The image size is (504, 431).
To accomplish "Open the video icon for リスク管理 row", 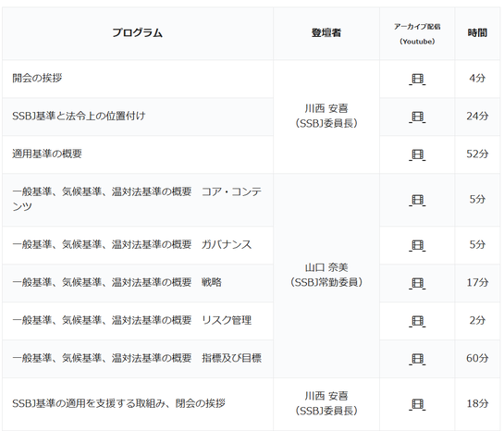I will [x=417, y=321].
